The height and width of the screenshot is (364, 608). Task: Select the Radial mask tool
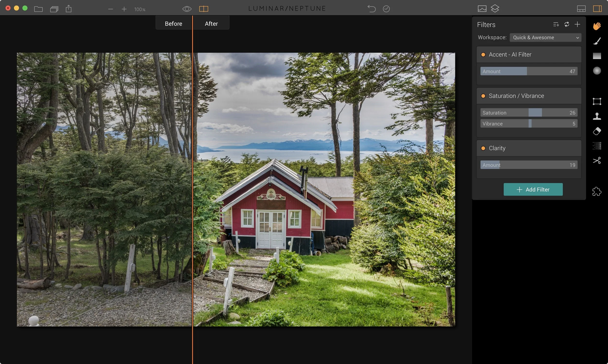597,71
